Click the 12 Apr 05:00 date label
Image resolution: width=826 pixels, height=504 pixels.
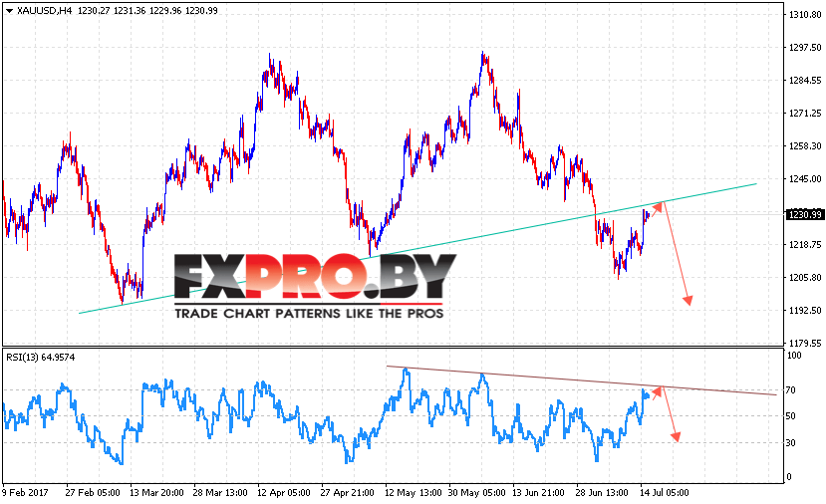coord(283,493)
